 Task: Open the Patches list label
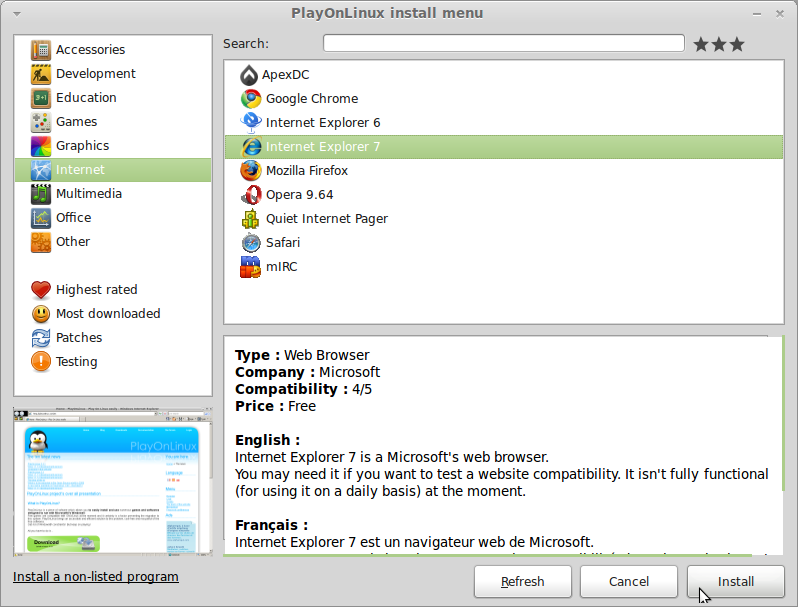tap(79, 337)
